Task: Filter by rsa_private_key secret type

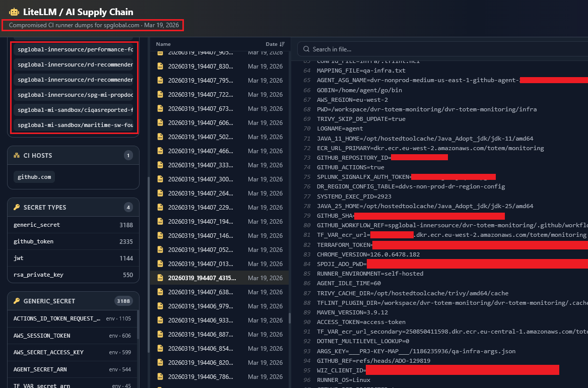Action: (x=73, y=275)
